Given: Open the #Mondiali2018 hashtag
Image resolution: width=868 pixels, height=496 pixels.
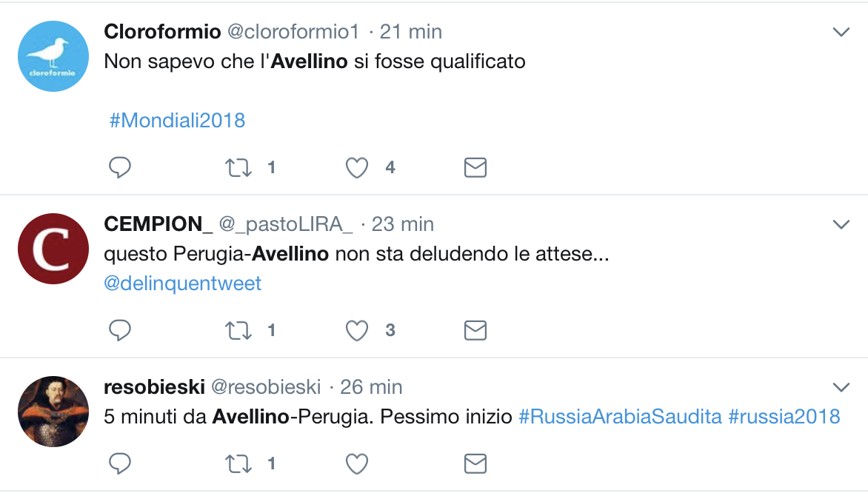Looking at the screenshot, I should tap(177, 120).
